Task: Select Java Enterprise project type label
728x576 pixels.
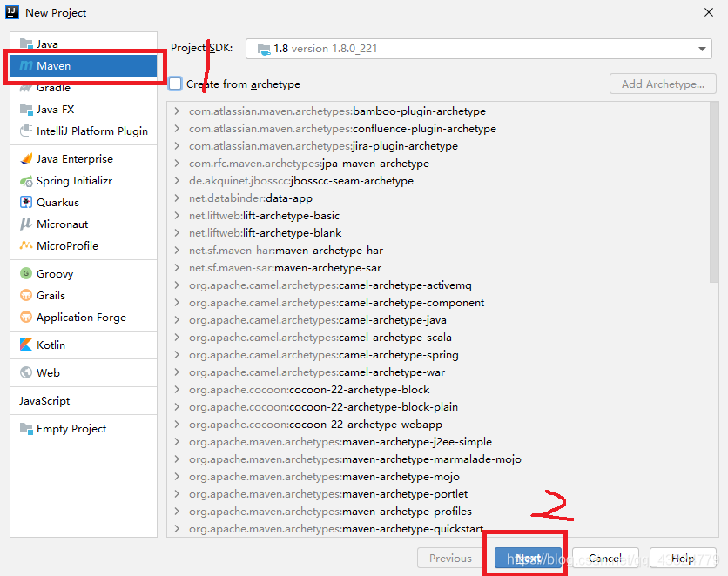Action: pos(75,159)
